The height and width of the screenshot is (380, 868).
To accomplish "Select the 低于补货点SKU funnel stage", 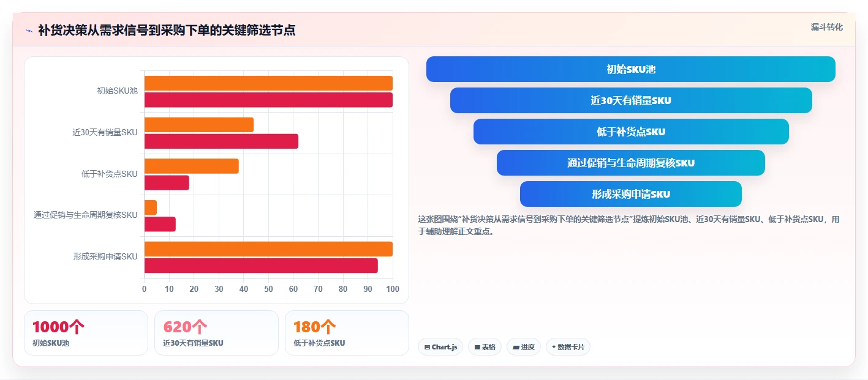I will (631, 132).
